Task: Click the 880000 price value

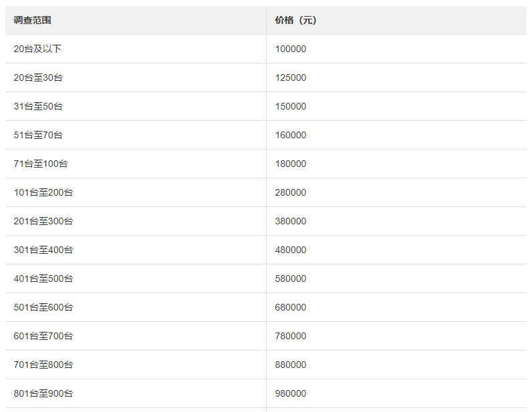Action: tap(291, 365)
